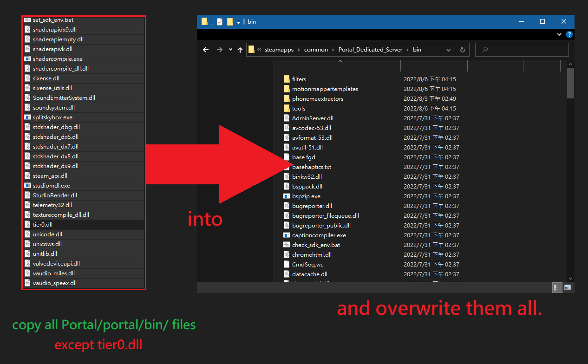Image resolution: width=588 pixels, height=364 pixels.
Task: Select telemetry32.dll in left list
Action: pos(84,205)
